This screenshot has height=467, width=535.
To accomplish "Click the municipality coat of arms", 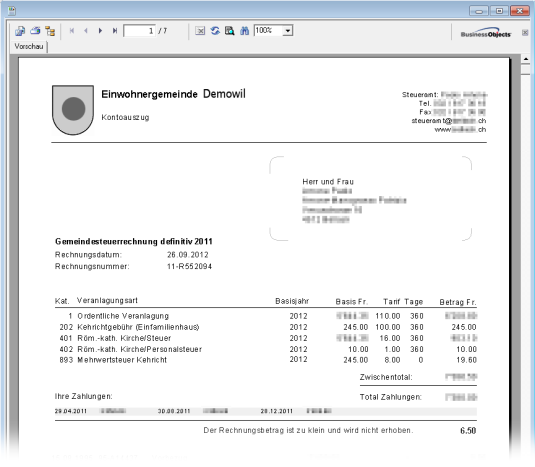I will [73, 110].
